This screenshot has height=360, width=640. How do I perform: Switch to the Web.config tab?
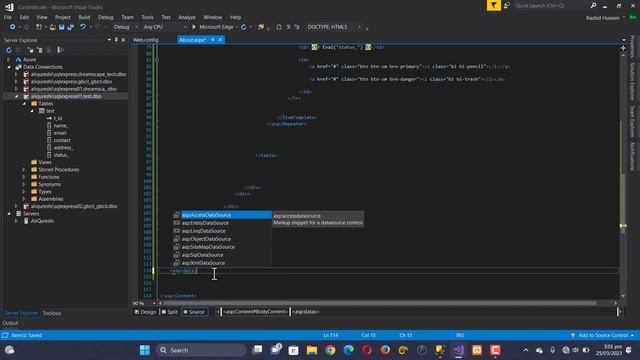point(146,40)
